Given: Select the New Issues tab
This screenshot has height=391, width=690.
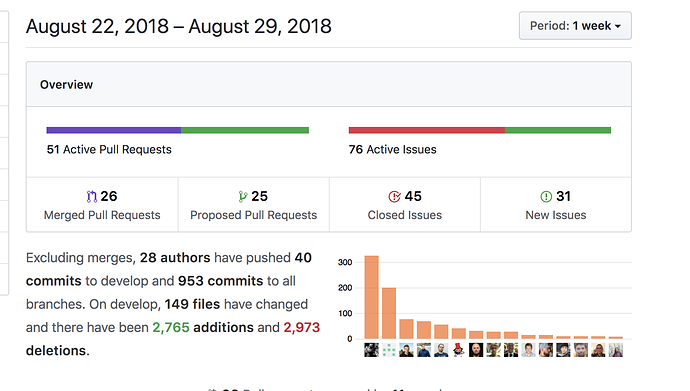Looking at the screenshot, I should point(556,205).
